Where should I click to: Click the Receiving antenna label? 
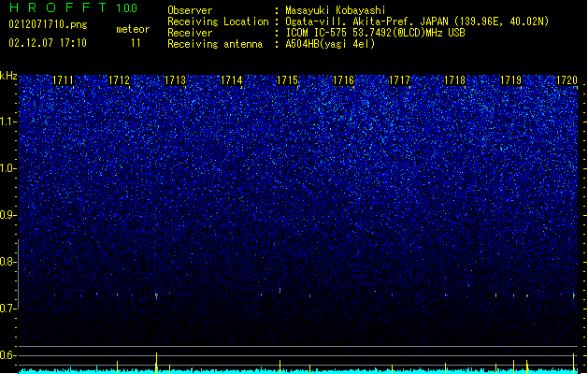tap(215, 44)
